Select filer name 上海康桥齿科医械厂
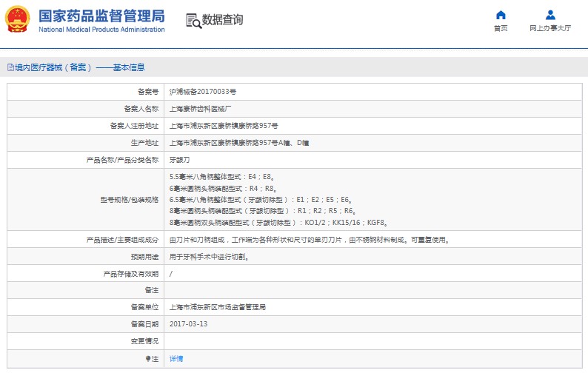The height and width of the screenshot is (373, 588). point(200,109)
